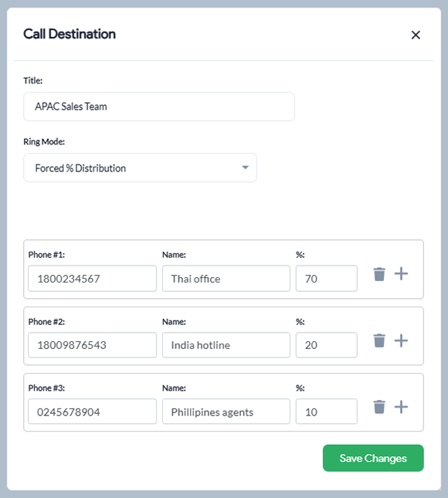The width and height of the screenshot is (448, 498).
Task: Focus Phone #3 number field 0245678904
Action: click(x=92, y=412)
